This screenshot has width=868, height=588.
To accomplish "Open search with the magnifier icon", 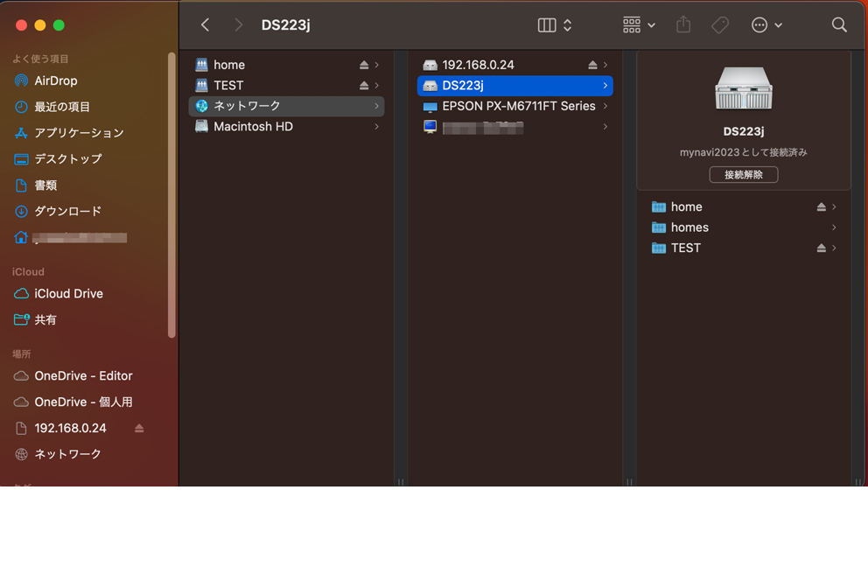I will tap(839, 24).
